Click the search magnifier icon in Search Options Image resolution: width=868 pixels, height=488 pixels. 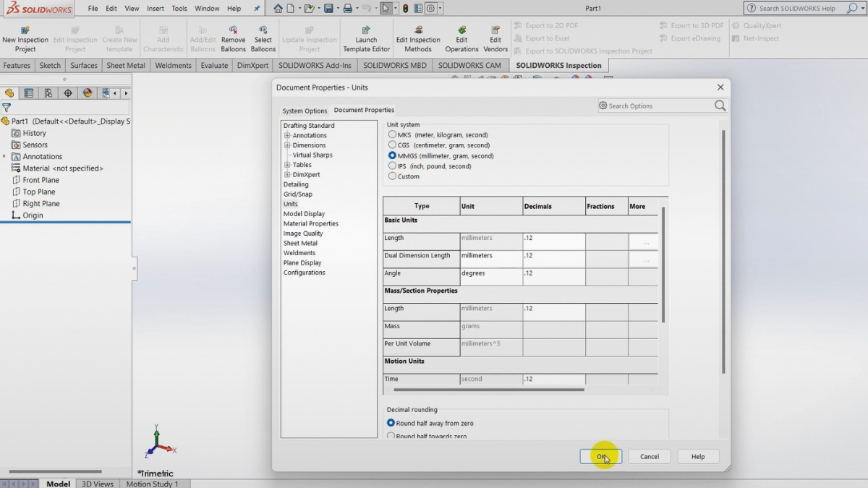(x=720, y=106)
